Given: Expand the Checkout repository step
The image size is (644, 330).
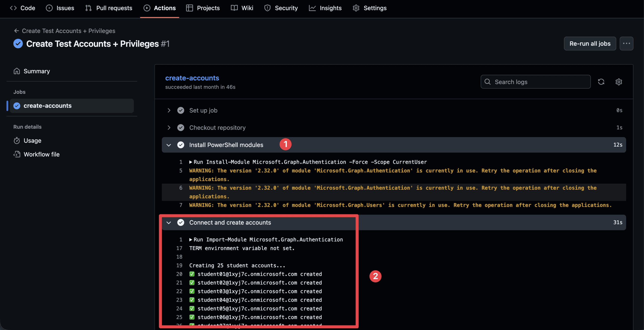Looking at the screenshot, I should click(x=169, y=128).
